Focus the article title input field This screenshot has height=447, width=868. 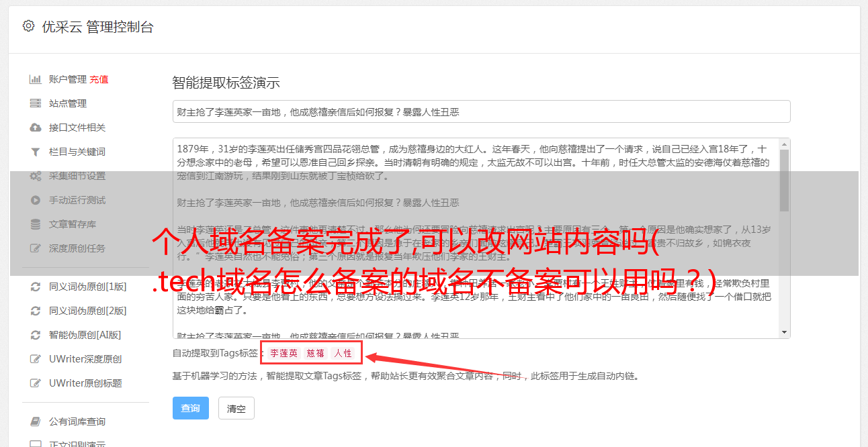pos(481,111)
